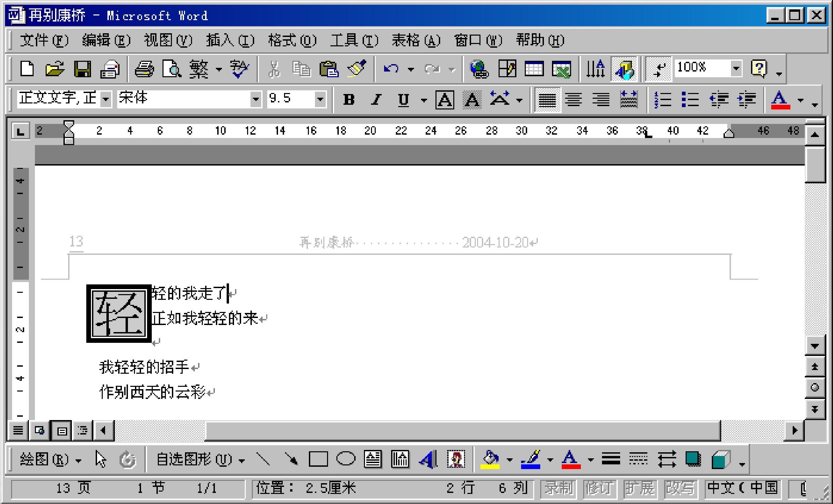This screenshot has height=504, width=833.
Task: Open the 格式(O) Format menu
Action: point(292,41)
